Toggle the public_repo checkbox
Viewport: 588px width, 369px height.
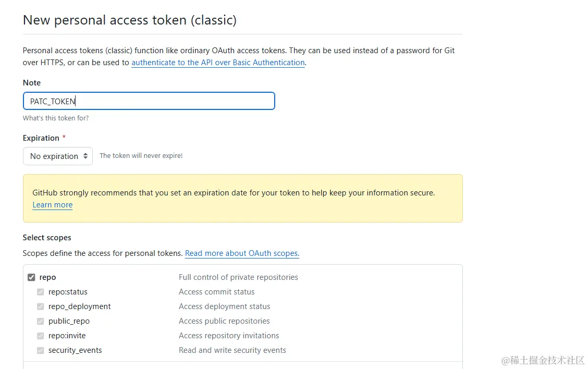coord(40,321)
